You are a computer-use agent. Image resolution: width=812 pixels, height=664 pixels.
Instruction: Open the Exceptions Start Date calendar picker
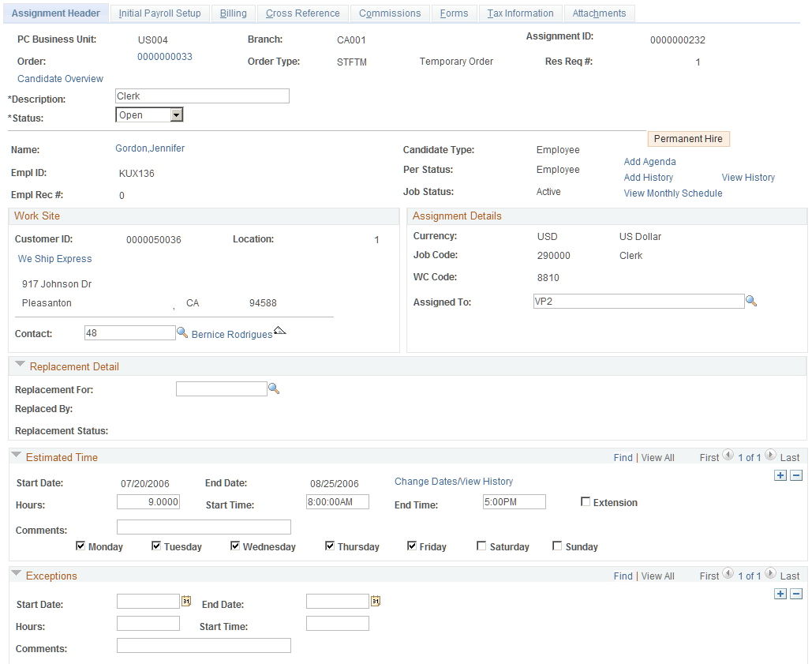pyautogui.click(x=186, y=601)
